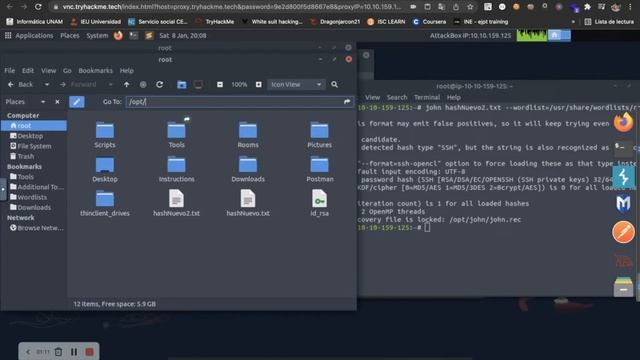Click the Back navigation button
Image resolution: width=640 pixels, height=360 pixels.
[21, 84]
